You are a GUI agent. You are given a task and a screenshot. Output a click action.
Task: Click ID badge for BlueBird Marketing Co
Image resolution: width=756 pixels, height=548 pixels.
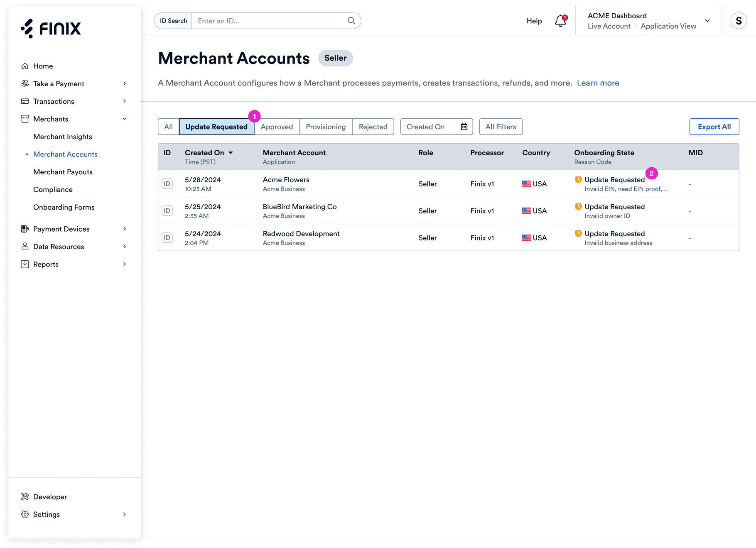(167, 211)
